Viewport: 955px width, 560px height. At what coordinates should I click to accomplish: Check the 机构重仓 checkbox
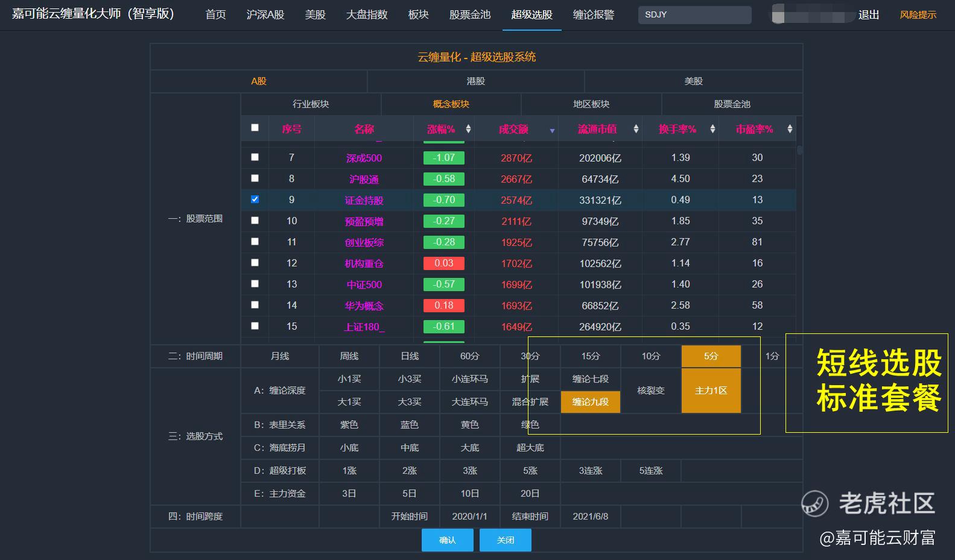pyautogui.click(x=255, y=263)
